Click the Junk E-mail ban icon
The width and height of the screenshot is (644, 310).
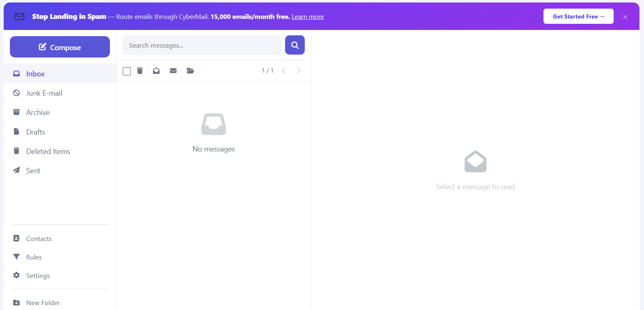[x=16, y=93]
